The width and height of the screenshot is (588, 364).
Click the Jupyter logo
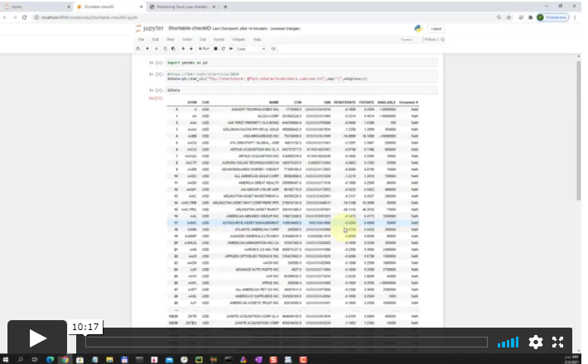[150, 28]
